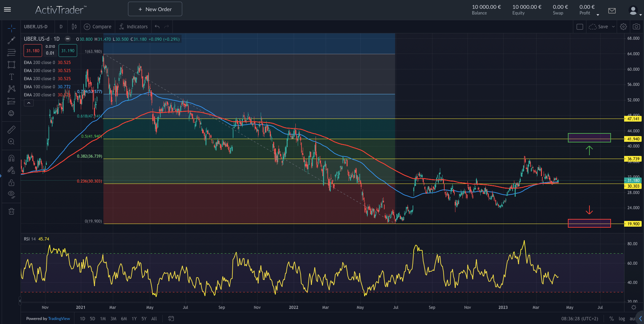Image resolution: width=644 pixels, height=324 pixels.
Task: Select the trend line drawing tool
Action: [11, 40]
